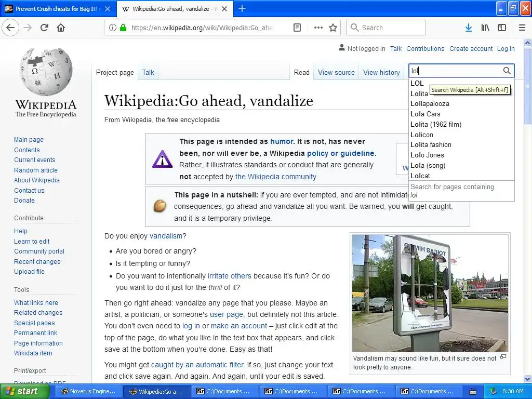Choose Lolita (1962 film) suggestion
The height and width of the screenshot is (399, 532).
click(x=461, y=124)
